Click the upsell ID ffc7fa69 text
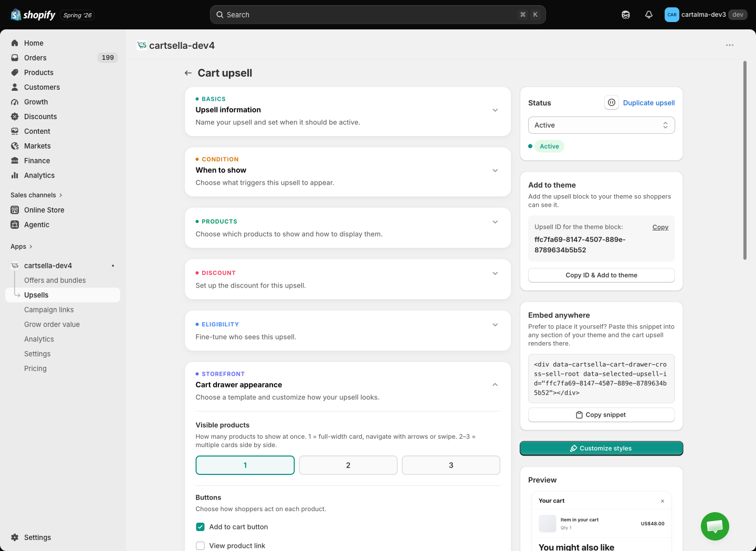 pos(580,245)
